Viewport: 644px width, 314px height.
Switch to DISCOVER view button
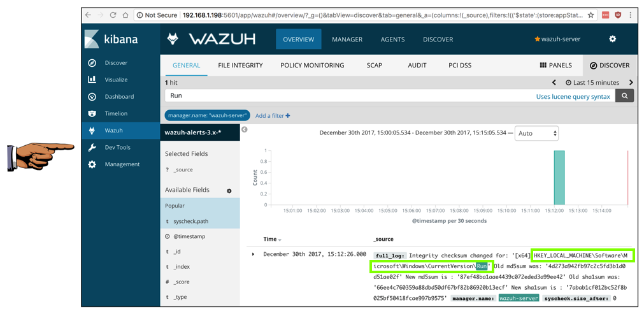pyautogui.click(x=610, y=65)
